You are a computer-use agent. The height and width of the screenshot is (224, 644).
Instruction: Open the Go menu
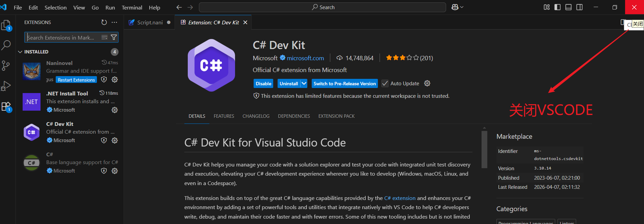click(x=95, y=7)
